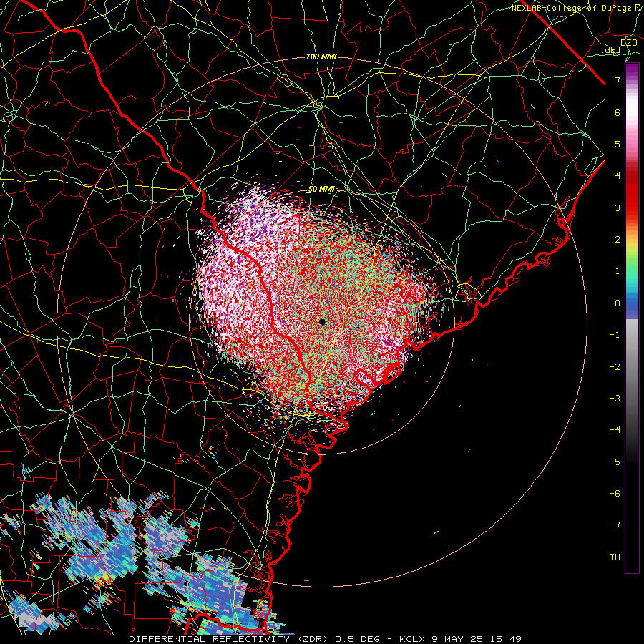Click the "100 NMI" range ring label
644x644 pixels.
pyautogui.click(x=321, y=57)
